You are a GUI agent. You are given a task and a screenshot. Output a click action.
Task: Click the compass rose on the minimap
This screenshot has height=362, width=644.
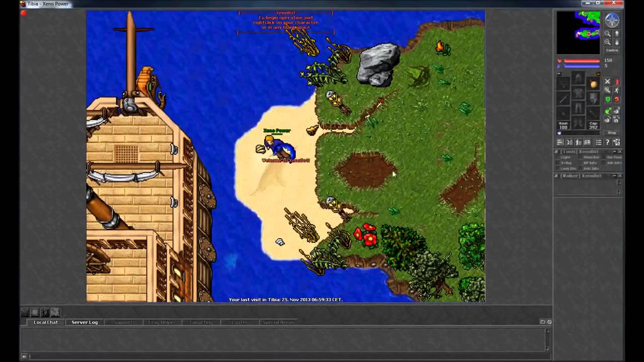(612, 20)
